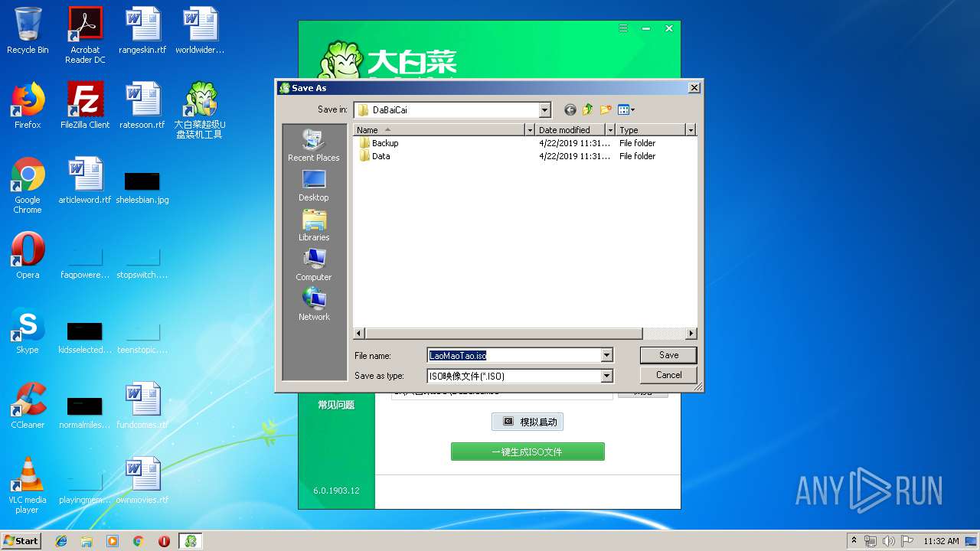Screen dimensions: 980x551
Task: Click the taskbar clock 11:32 AM
Action: (941, 541)
